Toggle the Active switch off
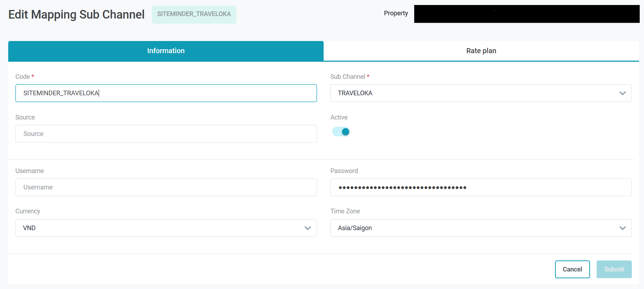Viewport: 644px width, 289px height. pyautogui.click(x=341, y=132)
